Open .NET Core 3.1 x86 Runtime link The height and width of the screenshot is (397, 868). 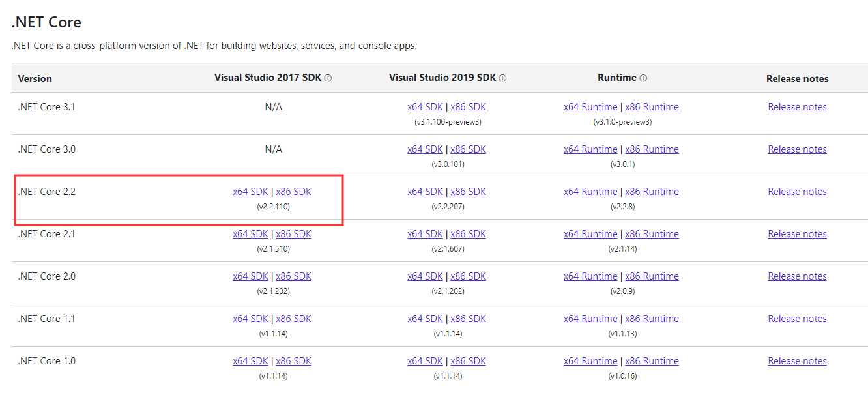[x=652, y=107]
